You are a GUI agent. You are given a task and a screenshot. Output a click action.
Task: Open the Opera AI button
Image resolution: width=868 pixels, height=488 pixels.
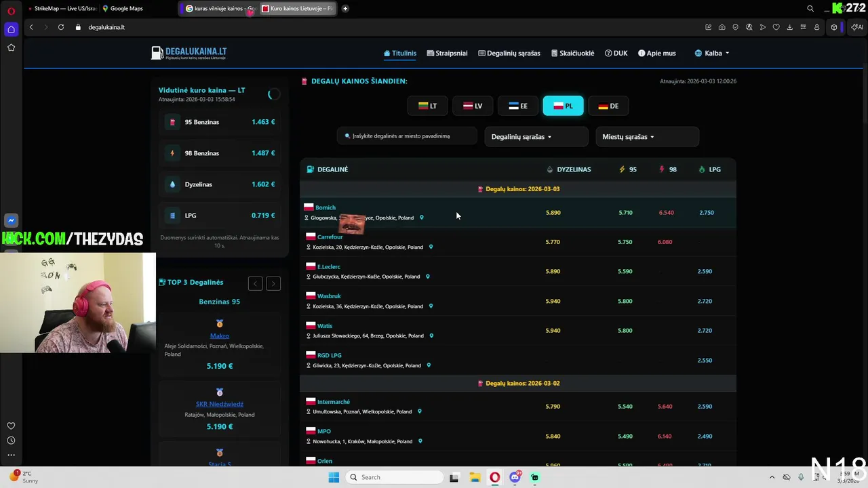(857, 27)
